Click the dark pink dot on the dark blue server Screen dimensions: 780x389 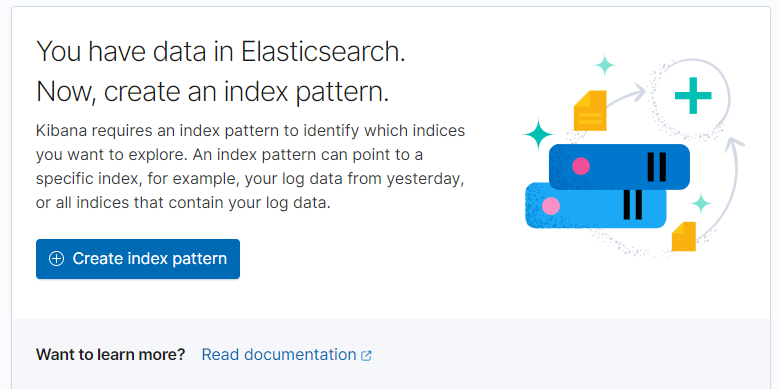[581, 166]
